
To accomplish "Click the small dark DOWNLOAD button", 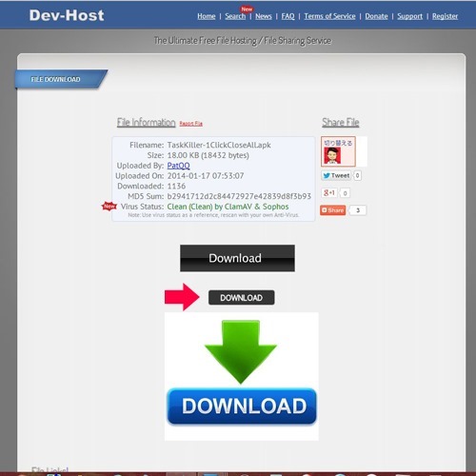I will [242, 298].
